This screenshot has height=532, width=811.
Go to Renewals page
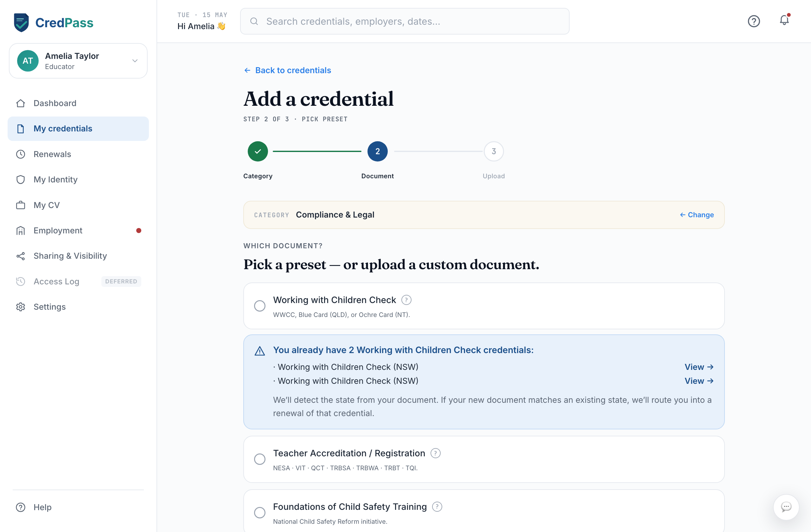78,154
